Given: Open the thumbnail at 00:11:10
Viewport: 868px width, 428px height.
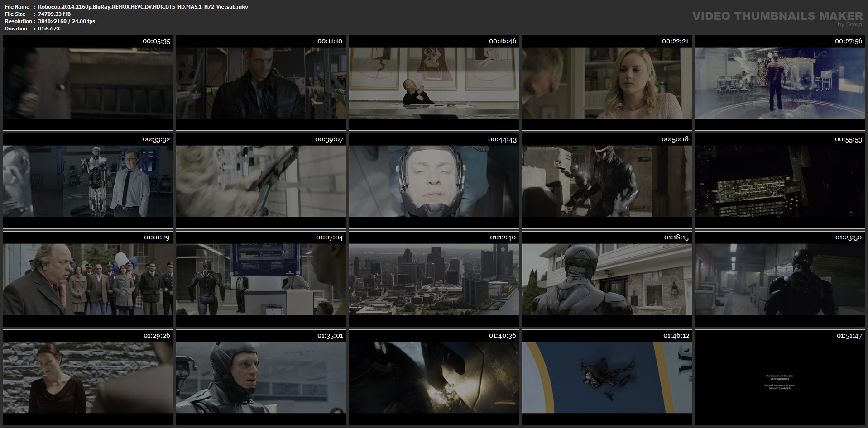Looking at the screenshot, I should pos(261,83).
